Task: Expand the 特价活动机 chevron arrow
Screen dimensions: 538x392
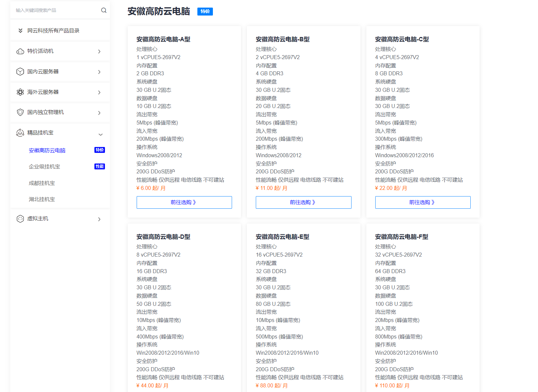Action: [x=99, y=52]
